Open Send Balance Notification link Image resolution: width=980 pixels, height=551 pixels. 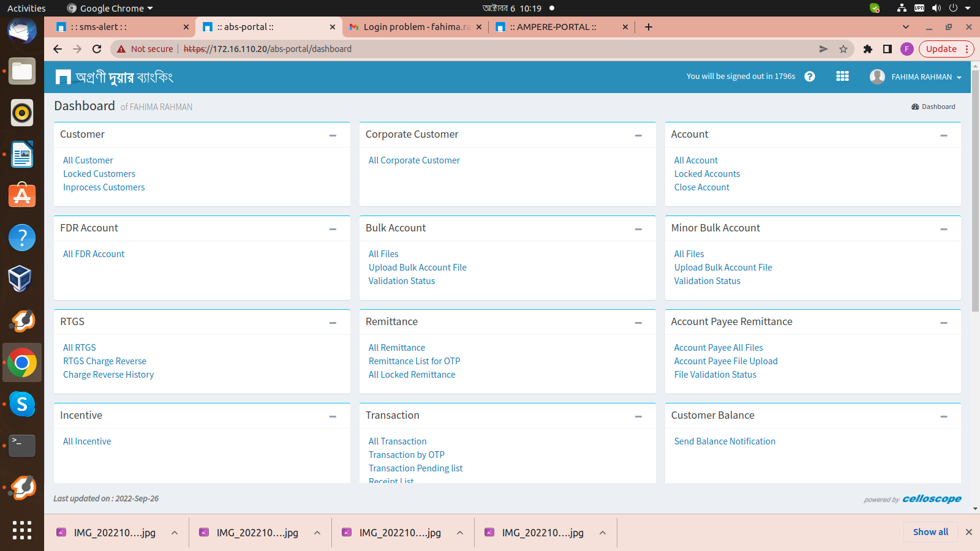725,441
